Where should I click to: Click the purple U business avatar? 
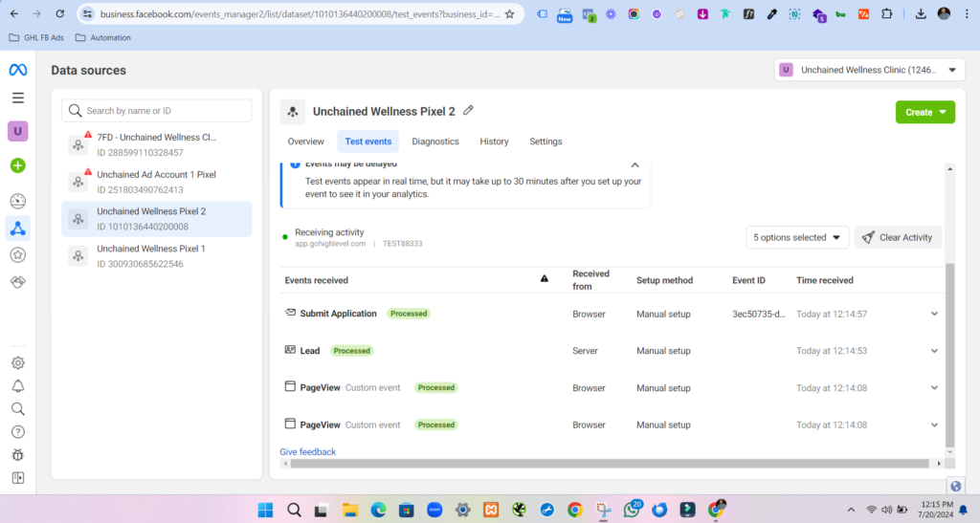click(x=17, y=131)
